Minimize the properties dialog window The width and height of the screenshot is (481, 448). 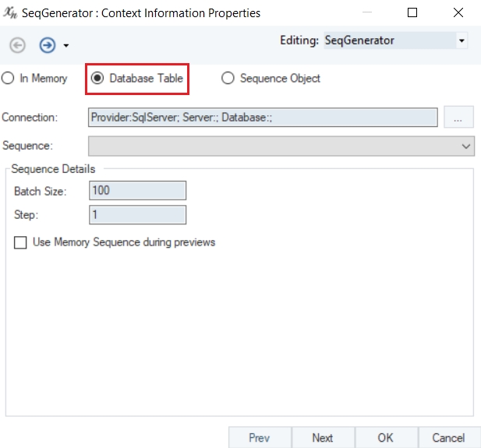click(x=370, y=12)
